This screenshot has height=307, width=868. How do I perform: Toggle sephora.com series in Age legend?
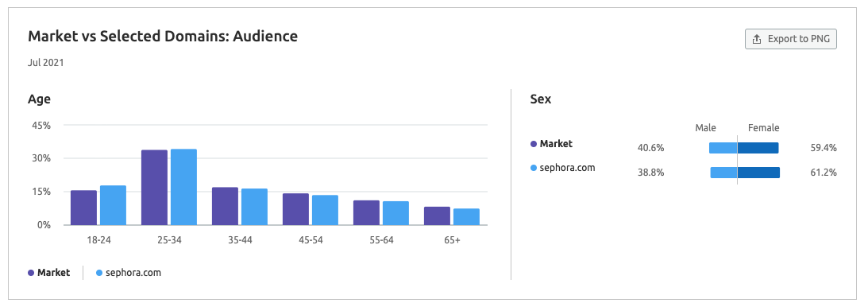[129, 273]
